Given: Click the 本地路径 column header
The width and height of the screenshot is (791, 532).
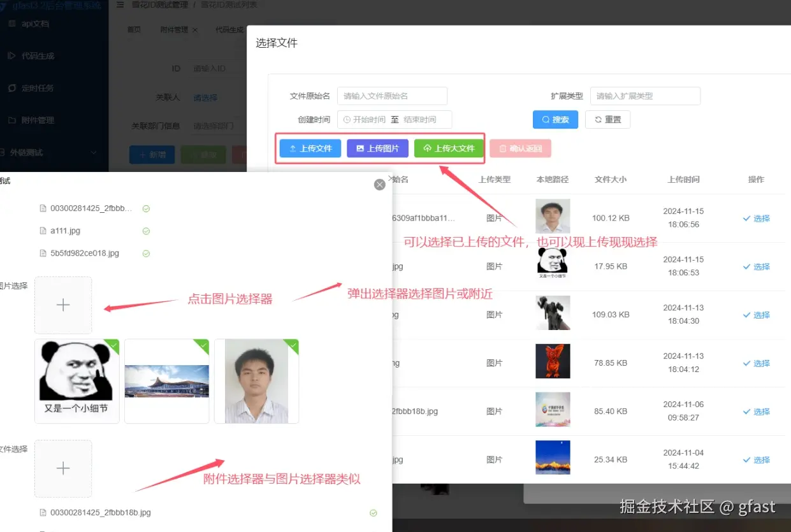Looking at the screenshot, I should pos(553,180).
